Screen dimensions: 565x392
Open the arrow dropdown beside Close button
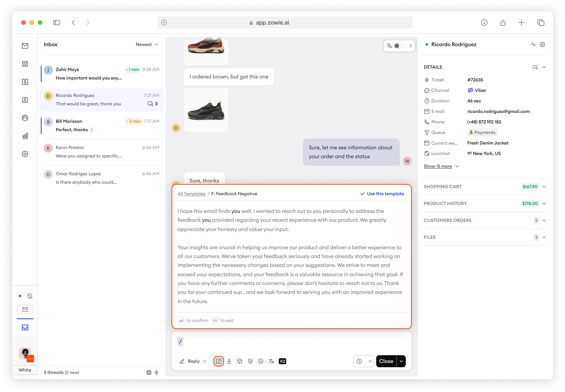click(x=401, y=361)
